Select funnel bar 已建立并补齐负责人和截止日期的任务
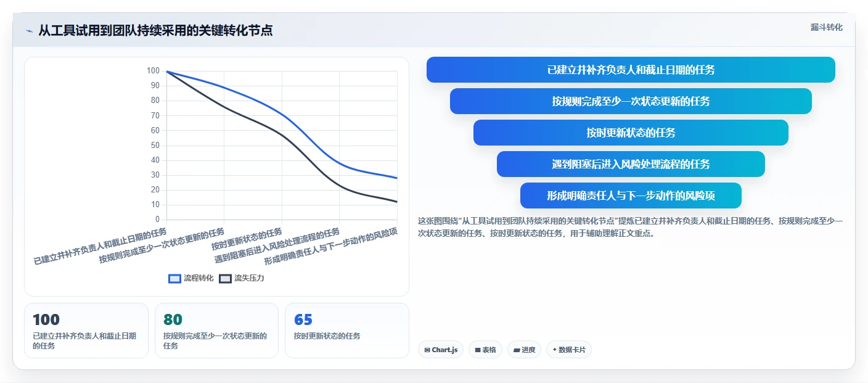The image size is (868, 383). coord(631,70)
